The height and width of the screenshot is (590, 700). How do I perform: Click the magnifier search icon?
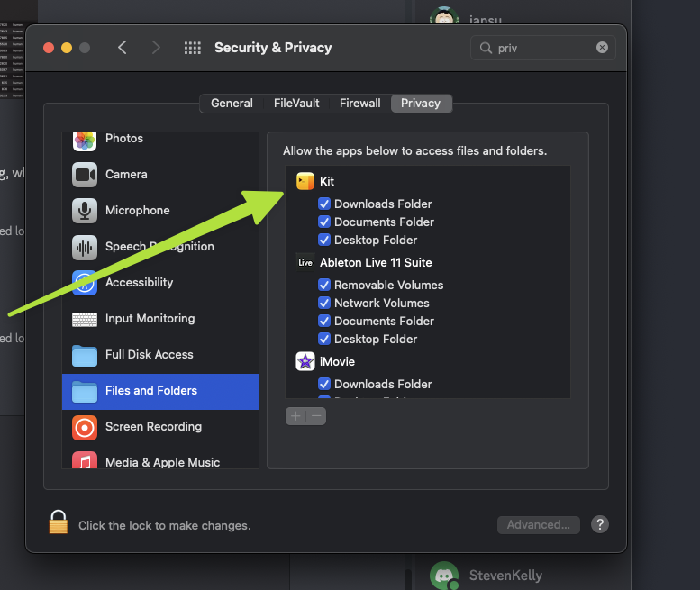pyautogui.click(x=486, y=48)
